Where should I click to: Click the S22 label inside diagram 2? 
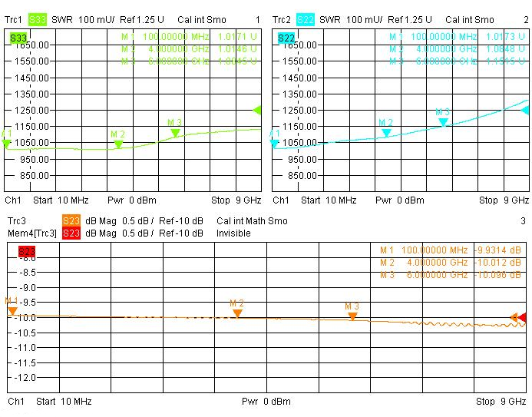click(286, 37)
